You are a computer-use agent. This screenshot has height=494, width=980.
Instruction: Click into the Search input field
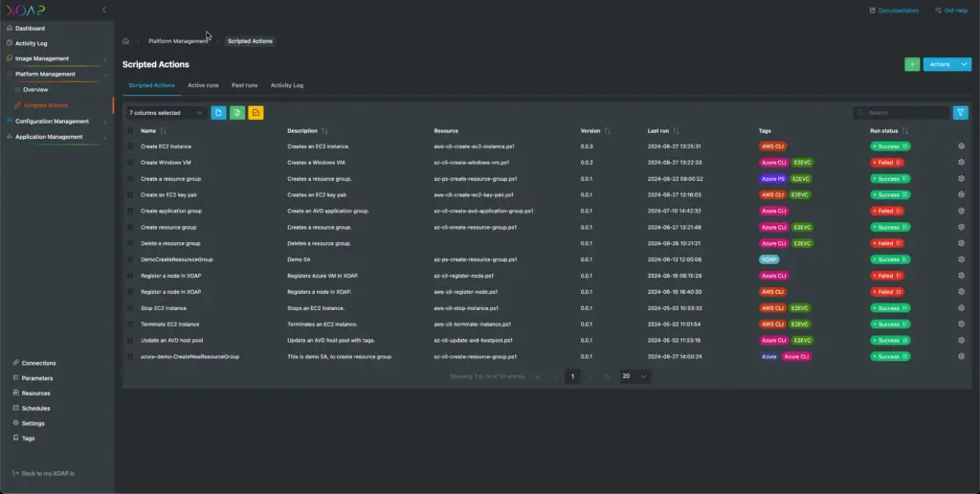(902, 113)
